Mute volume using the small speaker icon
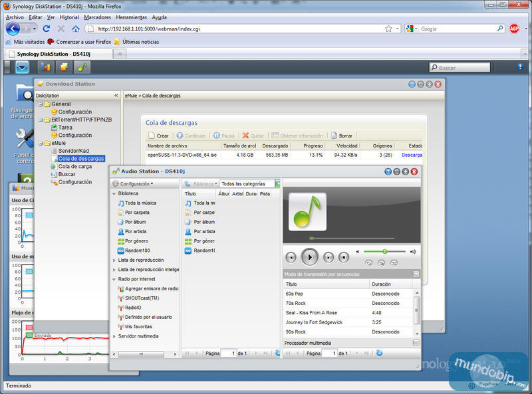The height and width of the screenshot is (394, 532). 357,252
